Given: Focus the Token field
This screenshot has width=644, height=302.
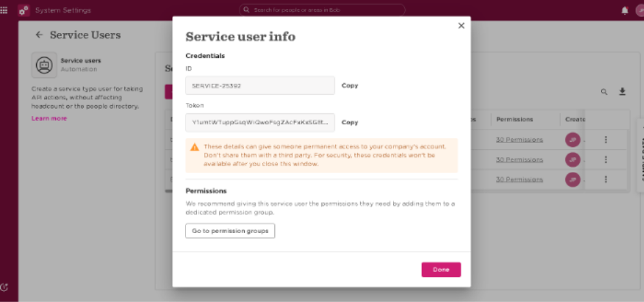Looking at the screenshot, I should pos(260,122).
